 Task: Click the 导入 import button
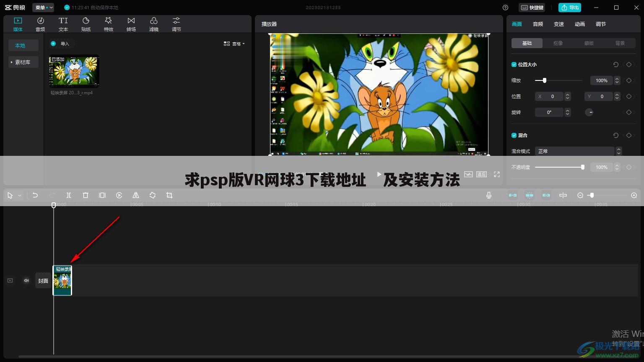click(x=61, y=44)
